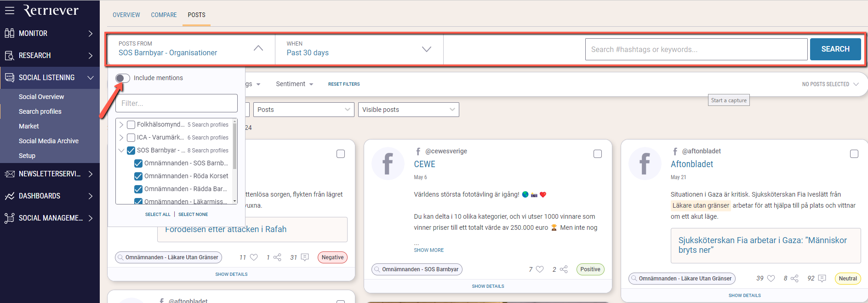
Task: Click the Dashboards chart icon
Action: point(10,196)
